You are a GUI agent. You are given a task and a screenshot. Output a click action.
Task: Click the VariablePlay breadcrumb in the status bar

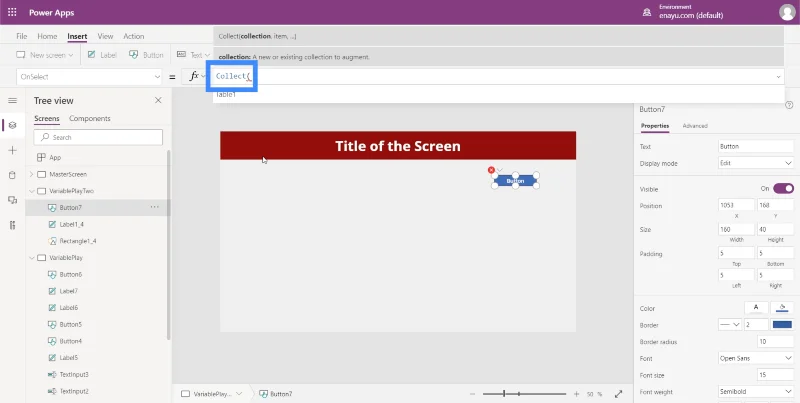pyautogui.click(x=213, y=394)
